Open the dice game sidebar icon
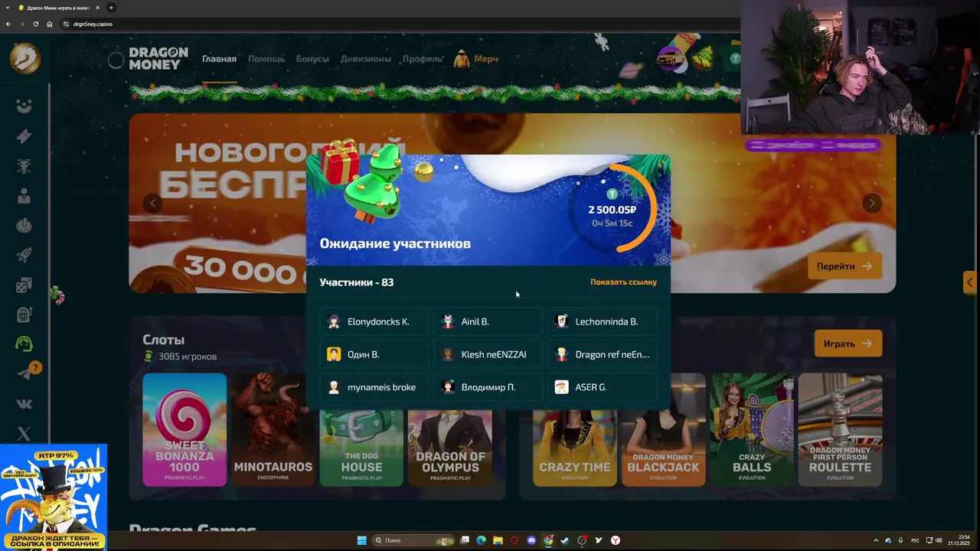 [x=24, y=285]
